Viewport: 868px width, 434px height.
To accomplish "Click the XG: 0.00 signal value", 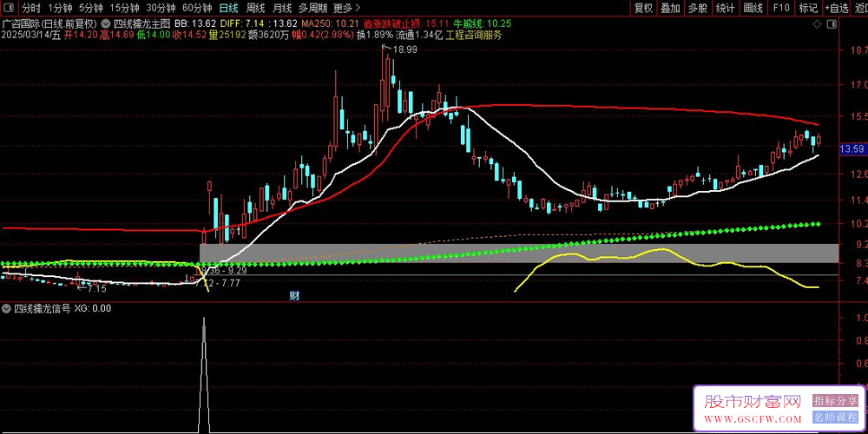I will [x=93, y=308].
